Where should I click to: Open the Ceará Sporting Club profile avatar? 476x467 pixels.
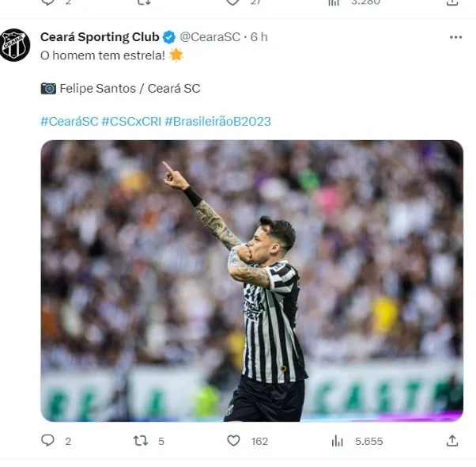point(15,45)
